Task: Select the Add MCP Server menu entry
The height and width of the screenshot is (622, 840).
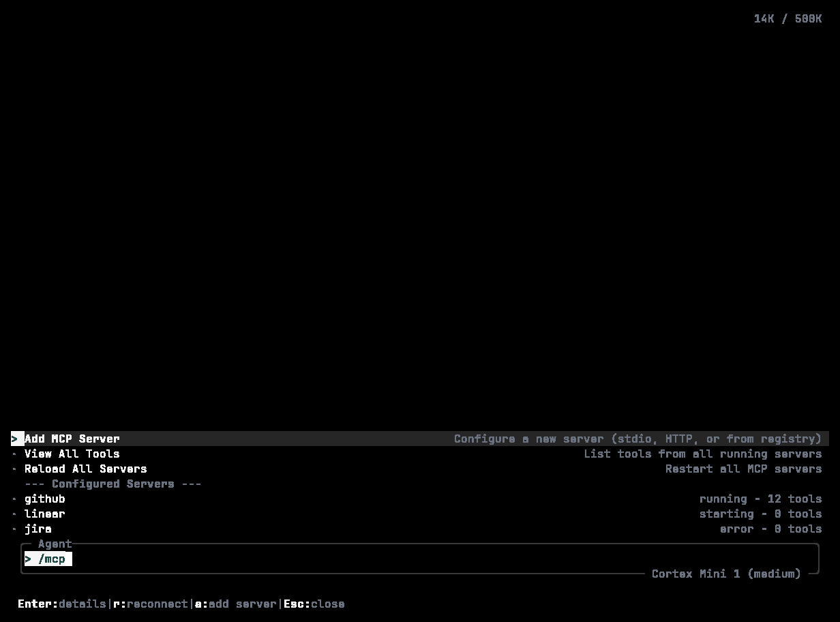Action: [420, 439]
